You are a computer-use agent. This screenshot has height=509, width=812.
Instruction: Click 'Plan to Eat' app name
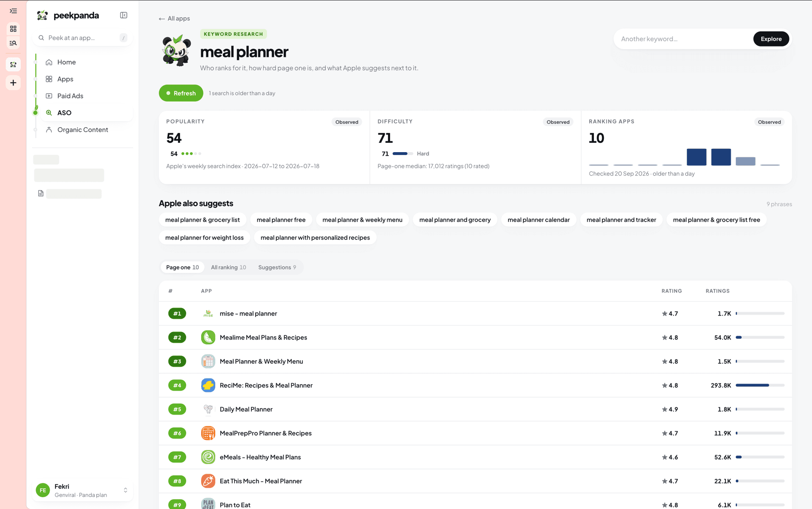point(235,505)
